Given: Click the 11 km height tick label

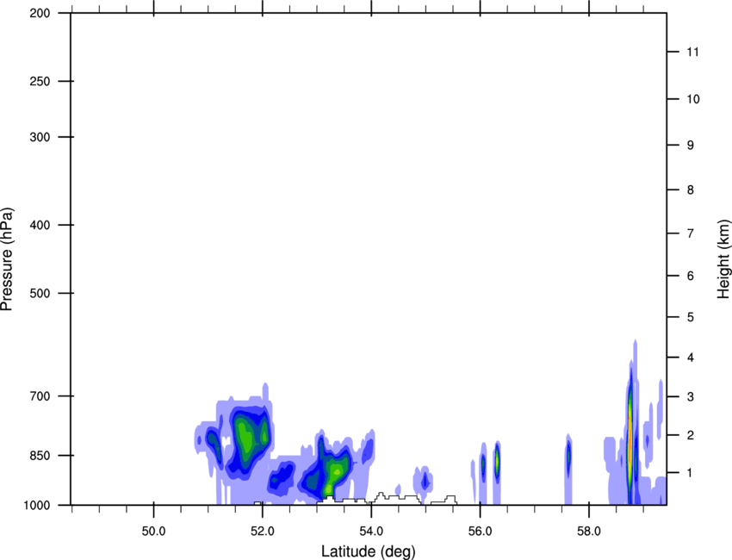Looking at the screenshot, I should pyautogui.click(x=692, y=53).
